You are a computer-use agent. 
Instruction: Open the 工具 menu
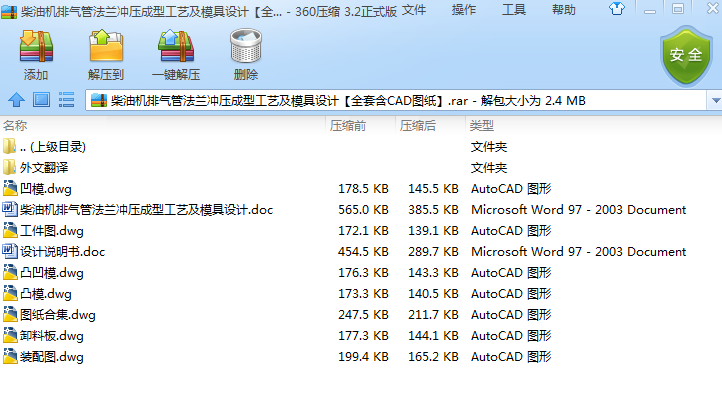pos(514,10)
